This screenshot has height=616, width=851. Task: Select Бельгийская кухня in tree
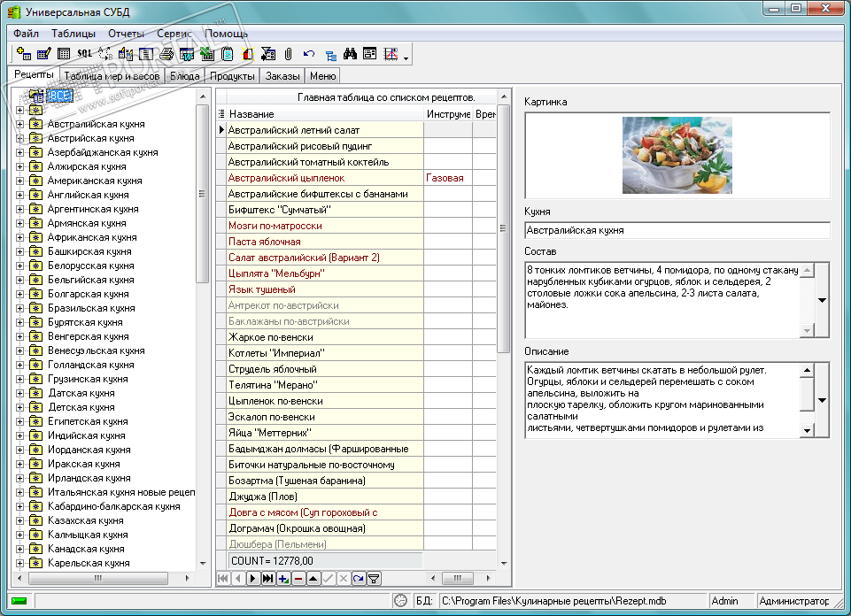[x=90, y=280]
